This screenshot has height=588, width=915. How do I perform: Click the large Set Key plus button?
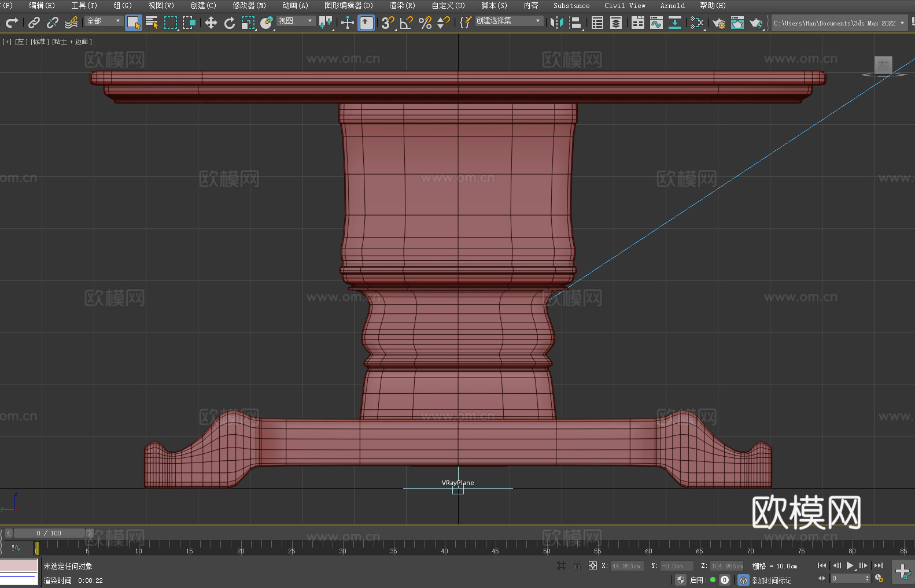903,572
